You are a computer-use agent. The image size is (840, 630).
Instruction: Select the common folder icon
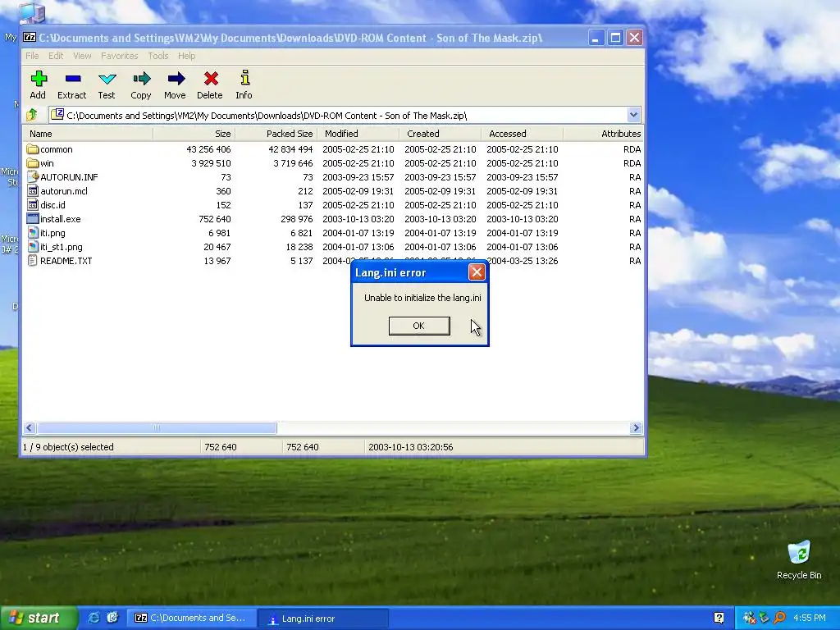tap(33, 149)
